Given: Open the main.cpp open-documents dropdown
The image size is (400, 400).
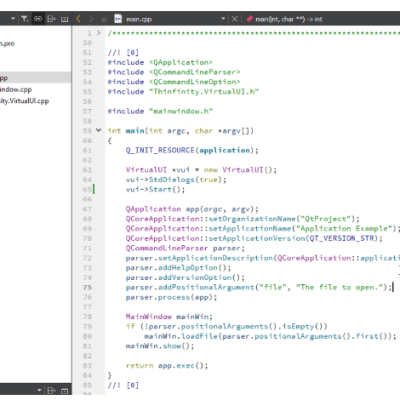Looking at the screenshot, I should pos(223,19).
